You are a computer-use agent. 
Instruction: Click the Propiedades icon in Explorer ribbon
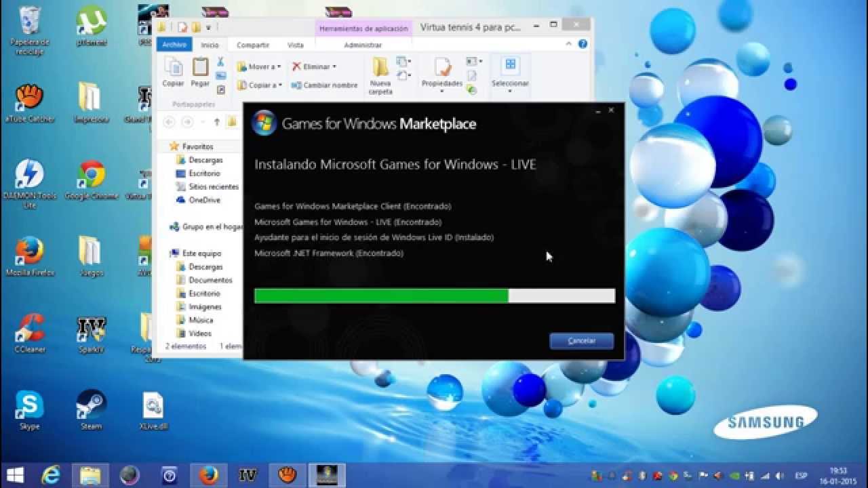pos(442,68)
